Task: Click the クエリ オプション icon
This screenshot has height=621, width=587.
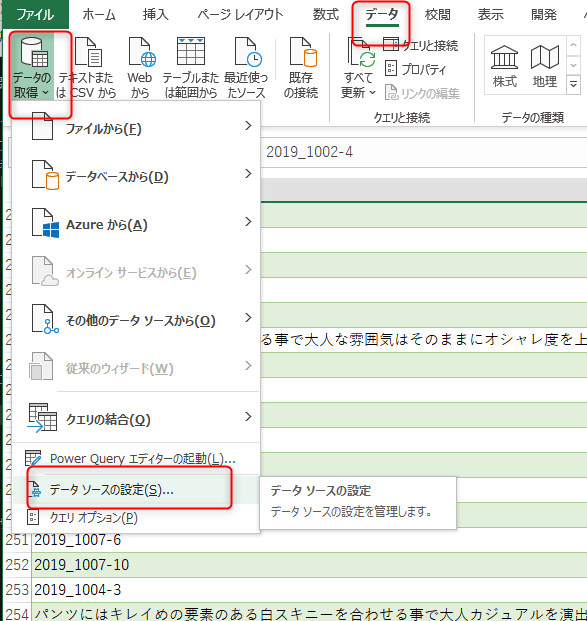Action: pos(32,517)
